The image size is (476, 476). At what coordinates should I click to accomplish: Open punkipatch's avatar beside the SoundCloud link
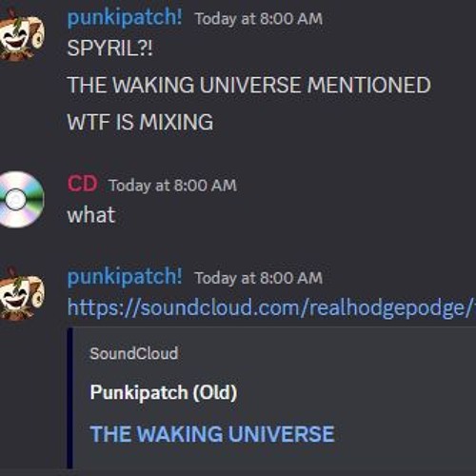coord(22,293)
